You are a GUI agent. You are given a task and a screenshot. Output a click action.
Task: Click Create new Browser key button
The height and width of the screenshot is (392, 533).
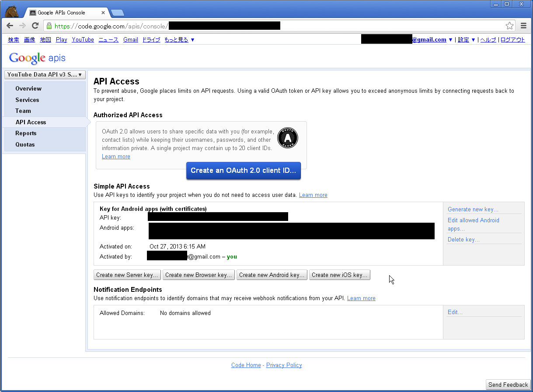point(199,275)
